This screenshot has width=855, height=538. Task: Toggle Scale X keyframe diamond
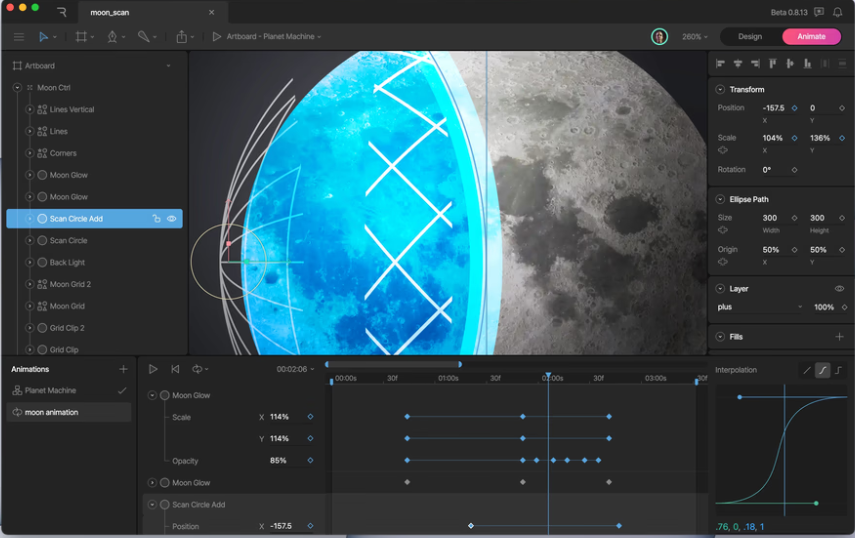click(x=794, y=138)
